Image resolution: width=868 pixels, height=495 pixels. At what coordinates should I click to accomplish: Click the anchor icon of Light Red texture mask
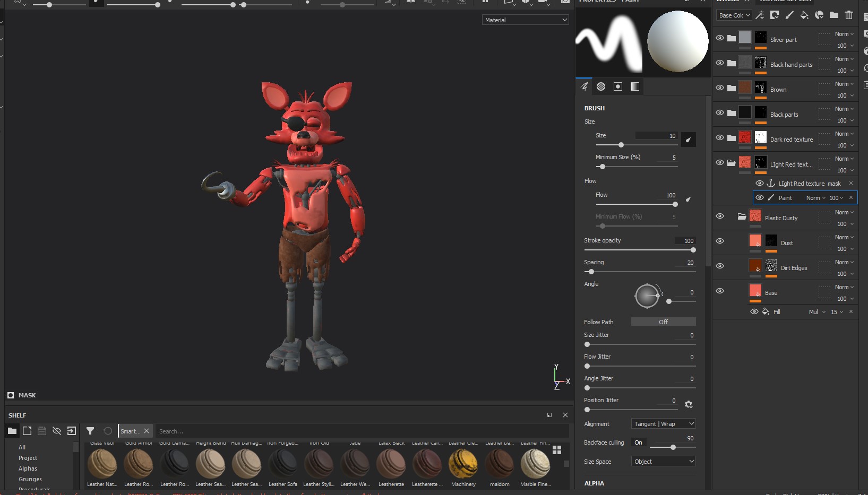click(x=771, y=183)
